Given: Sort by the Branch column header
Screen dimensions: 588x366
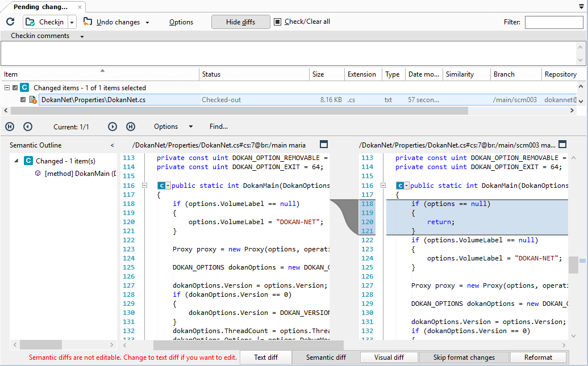Looking at the screenshot, I should (516, 74).
